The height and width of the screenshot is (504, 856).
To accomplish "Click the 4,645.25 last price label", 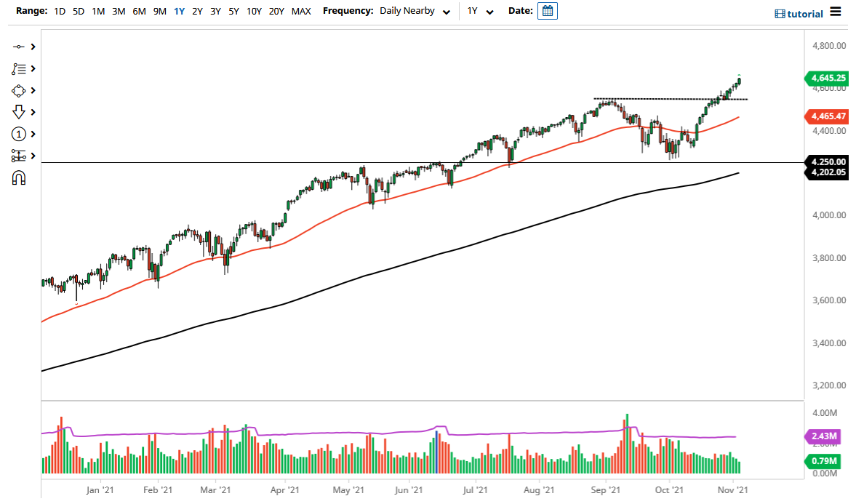I will coord(827,78).
